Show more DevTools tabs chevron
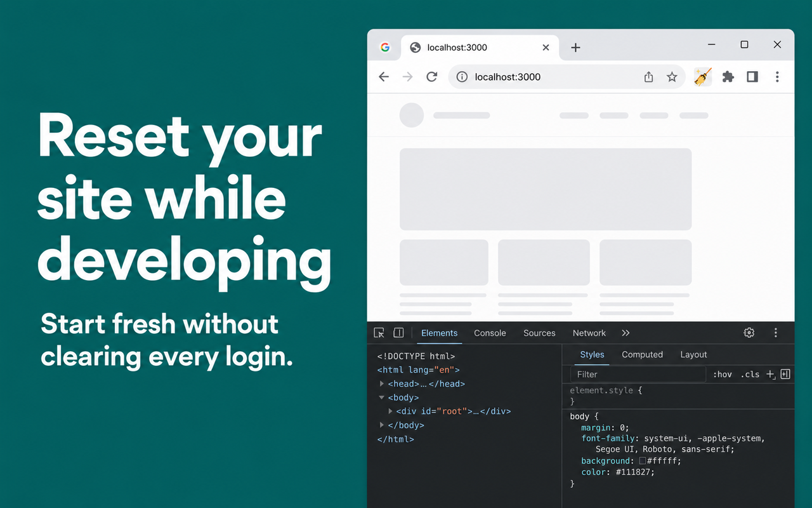 [625, 333]
